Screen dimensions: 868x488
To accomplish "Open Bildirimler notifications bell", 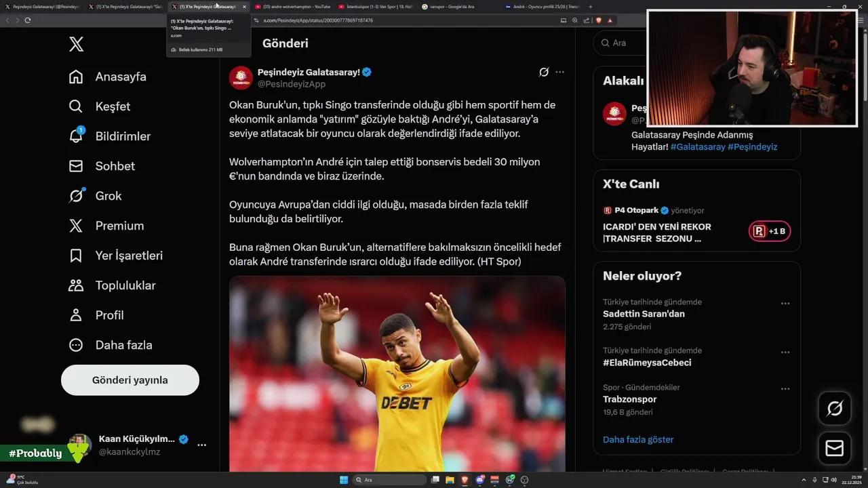I will click(76, 136).
